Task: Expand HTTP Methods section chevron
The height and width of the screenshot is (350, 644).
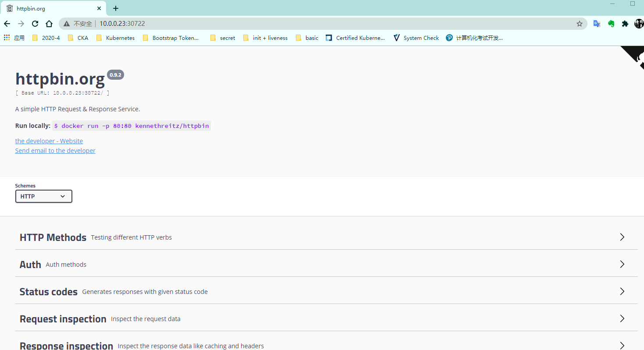Action: [622, 237]
